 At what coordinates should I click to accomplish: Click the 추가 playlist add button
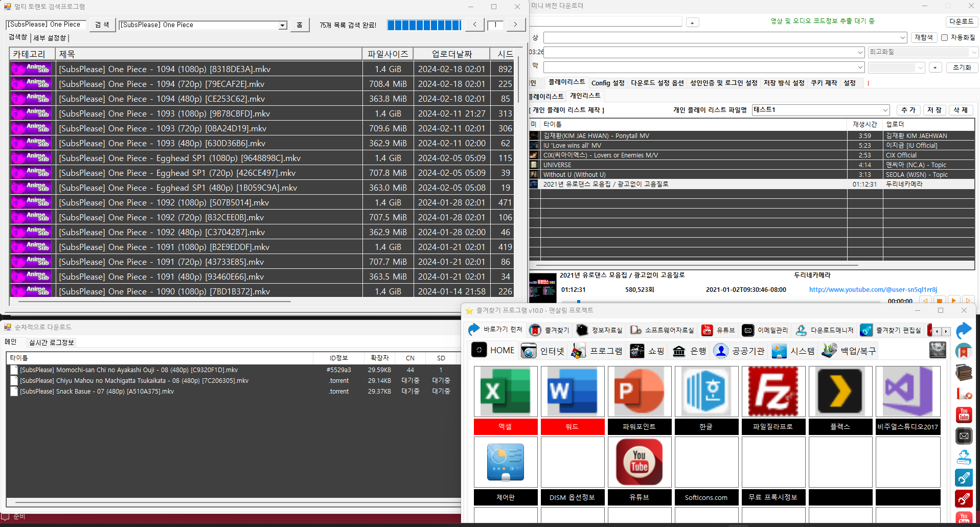908,110
